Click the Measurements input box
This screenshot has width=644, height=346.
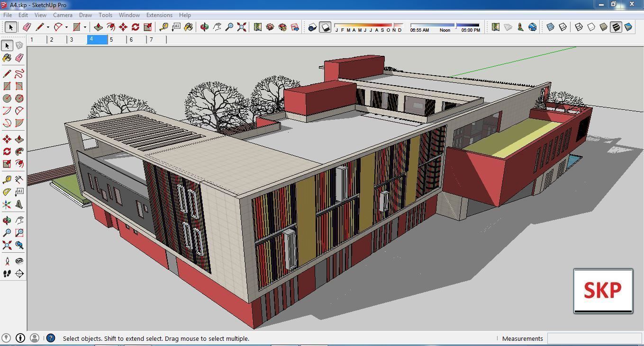tap(594, 338)
